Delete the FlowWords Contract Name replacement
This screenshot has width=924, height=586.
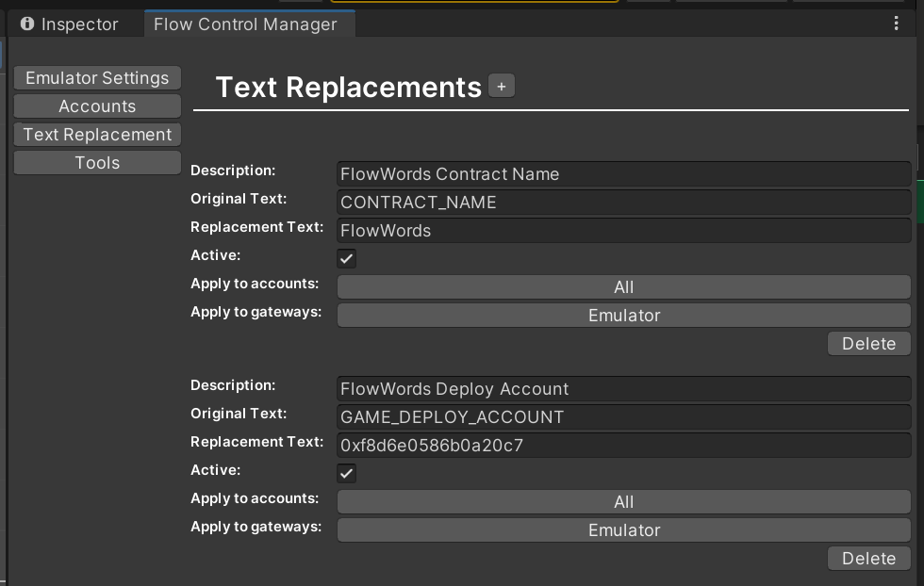pos(868,343)
